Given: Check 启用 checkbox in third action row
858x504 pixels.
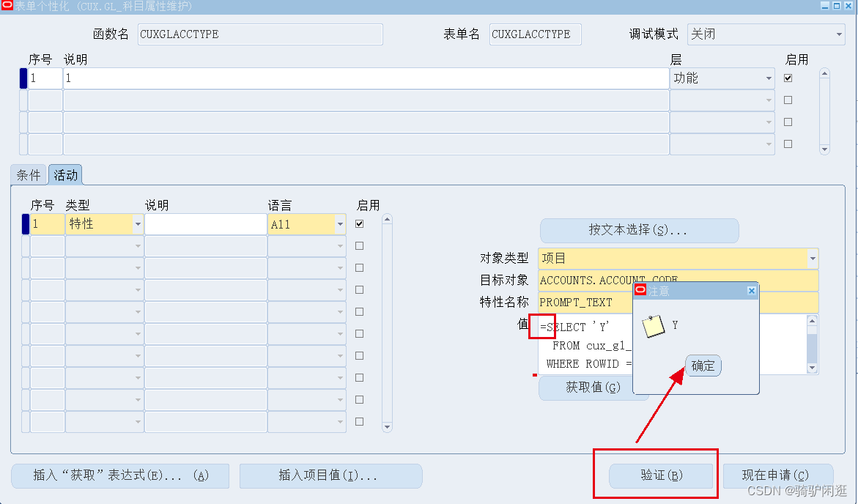Looking at the screenshot, I should tap(360, 267).
